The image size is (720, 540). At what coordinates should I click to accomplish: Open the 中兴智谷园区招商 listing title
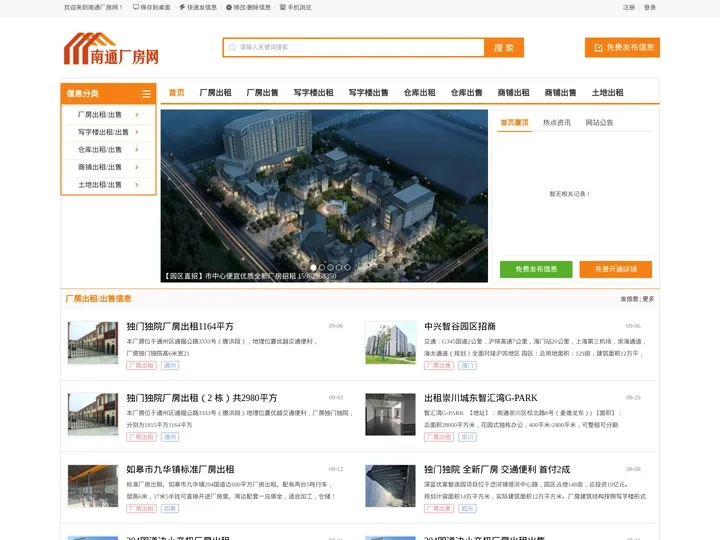tap(460, 326)
